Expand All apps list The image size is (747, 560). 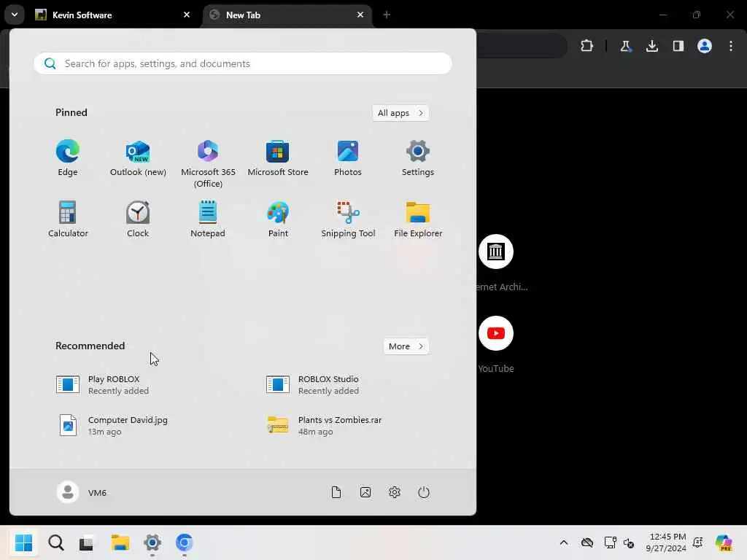(x=400, y=113)
